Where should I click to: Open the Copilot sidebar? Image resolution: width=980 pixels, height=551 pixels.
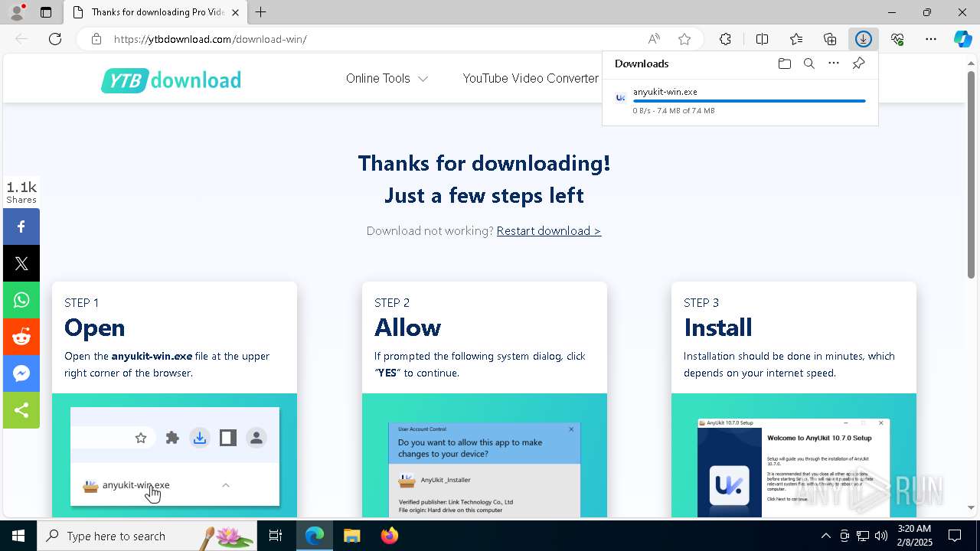(963, 39)
